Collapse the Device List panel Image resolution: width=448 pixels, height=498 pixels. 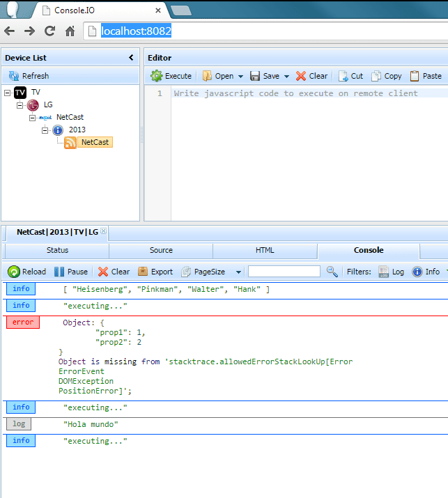[131, 58]
